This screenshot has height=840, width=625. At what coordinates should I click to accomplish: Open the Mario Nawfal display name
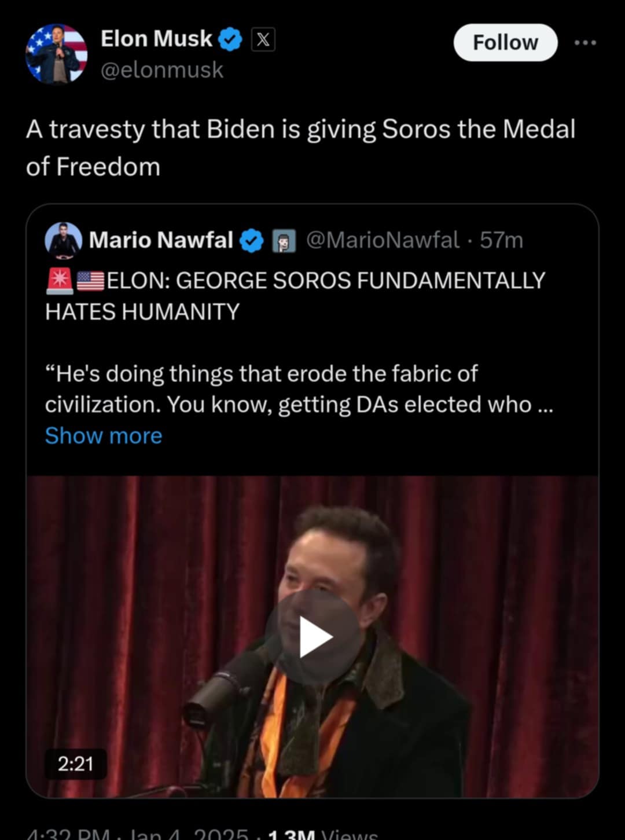tap(161, 240)
